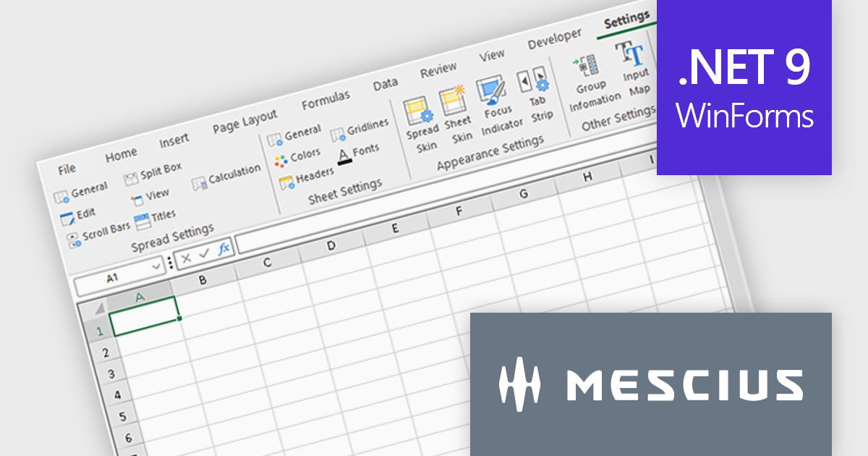Confirm formula entry with the checkmark

[x=204, y=253]
